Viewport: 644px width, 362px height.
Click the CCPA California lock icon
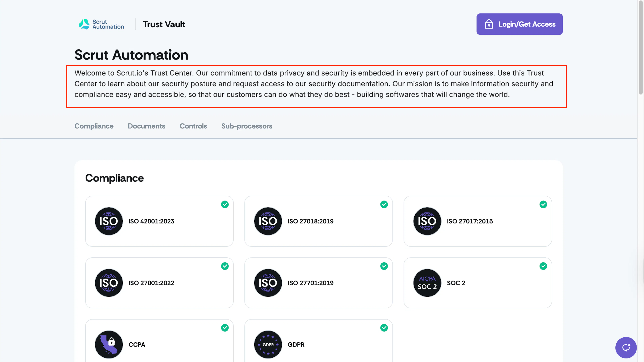click(x=109, y=345)
